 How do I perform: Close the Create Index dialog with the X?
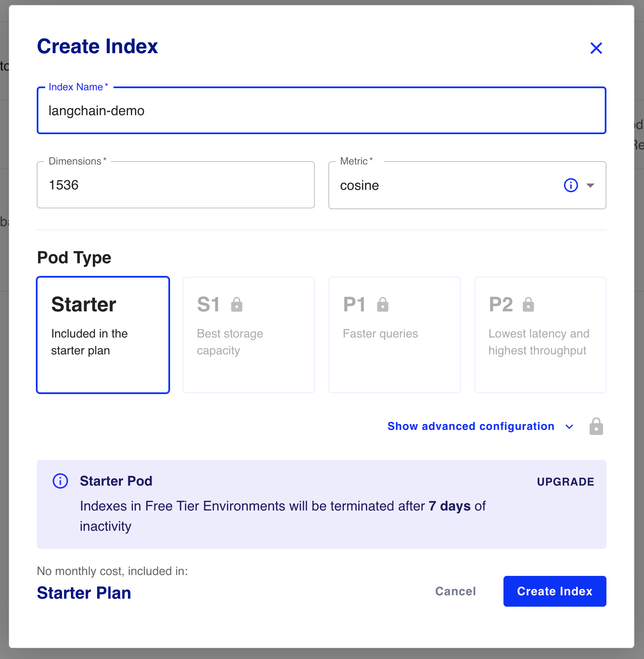[x=596, y=48]
